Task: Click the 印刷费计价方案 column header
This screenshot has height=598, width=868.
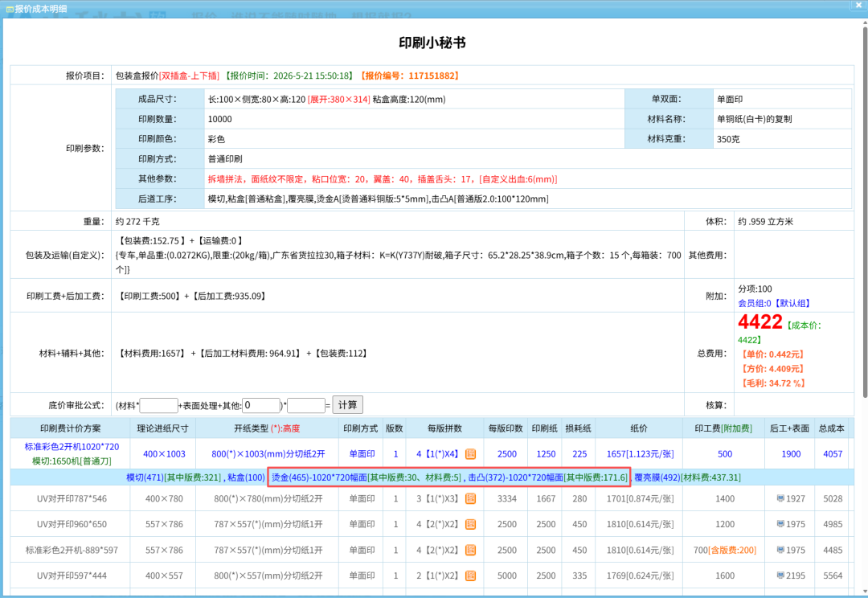Action: coord(70,428)
